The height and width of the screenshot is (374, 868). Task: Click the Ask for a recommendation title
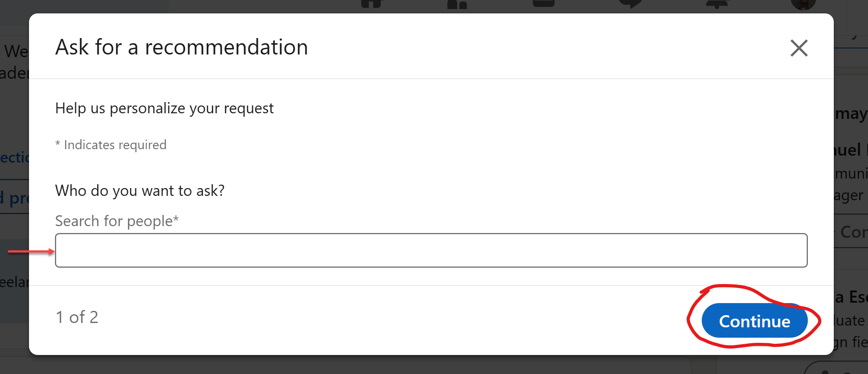pyautogui.click(x=181, y=47)
